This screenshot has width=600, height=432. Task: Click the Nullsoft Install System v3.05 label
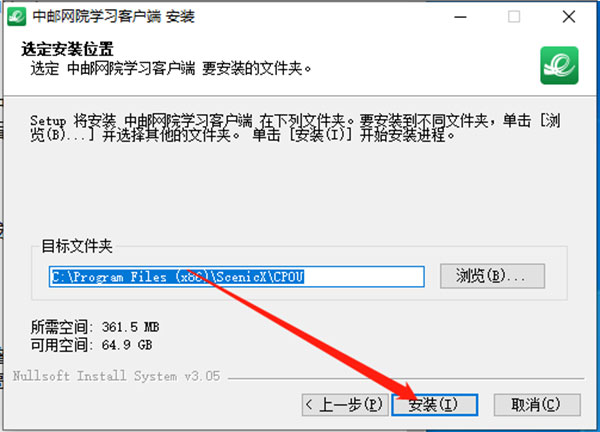[116, 376]
